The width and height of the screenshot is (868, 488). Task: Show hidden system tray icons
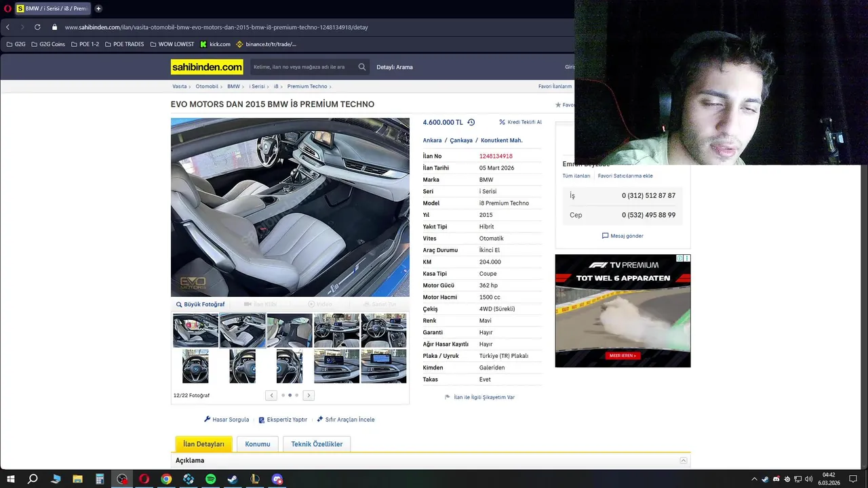coord(754,479)
